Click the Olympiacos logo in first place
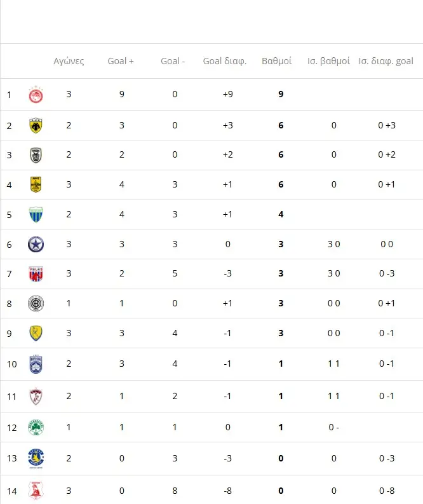423x504 pixels. (36, 95)
